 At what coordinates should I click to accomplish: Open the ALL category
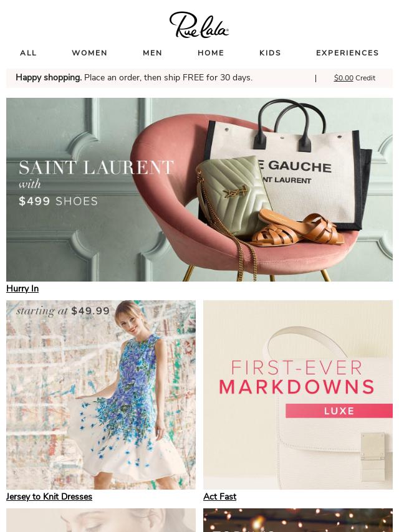[28, 53]
